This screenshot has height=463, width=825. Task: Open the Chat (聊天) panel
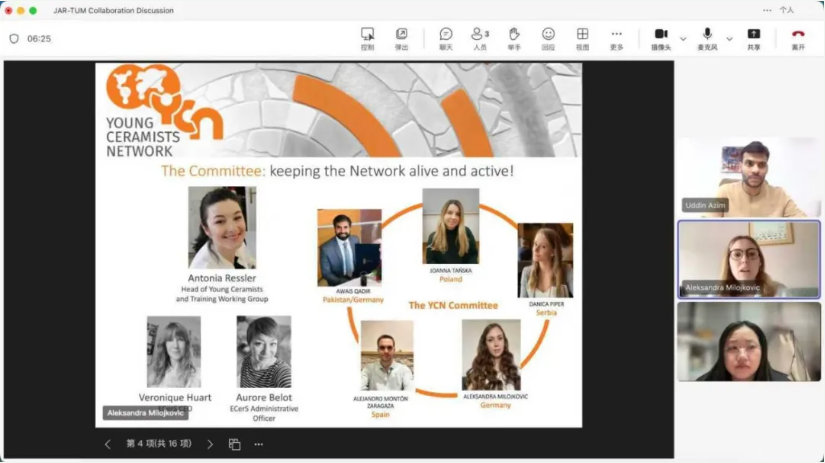click(x=446, y=38)
